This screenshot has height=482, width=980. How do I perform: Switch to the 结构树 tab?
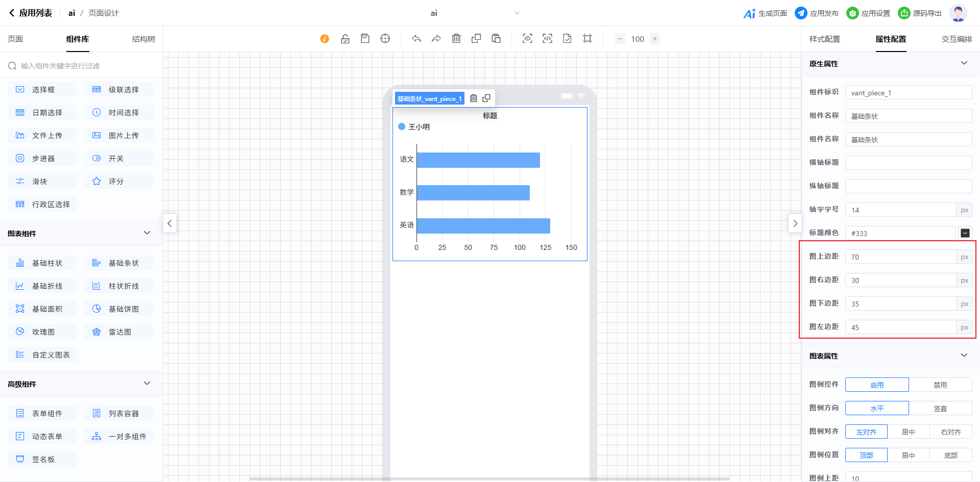pyautogui.click(x=143, y=39)
